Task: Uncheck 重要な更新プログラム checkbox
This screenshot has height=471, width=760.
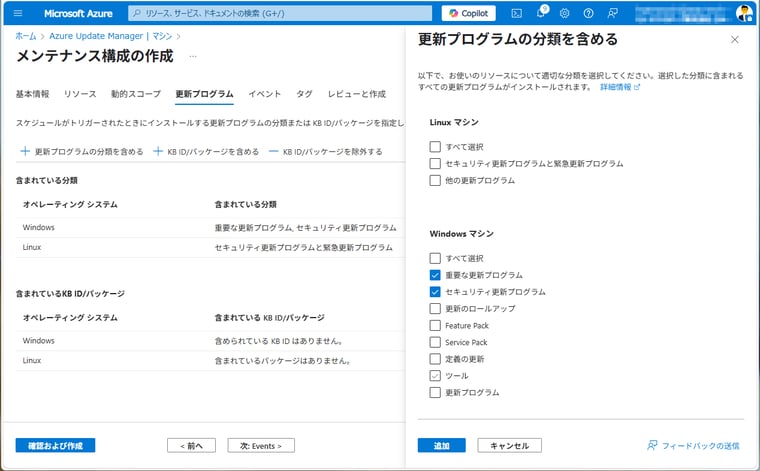Action: coord(435,275)
